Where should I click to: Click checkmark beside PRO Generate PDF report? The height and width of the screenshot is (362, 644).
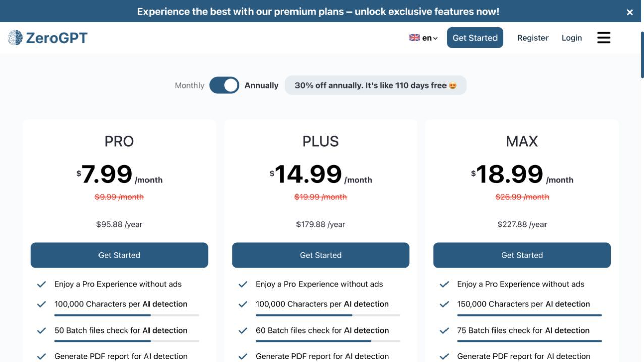41,356
